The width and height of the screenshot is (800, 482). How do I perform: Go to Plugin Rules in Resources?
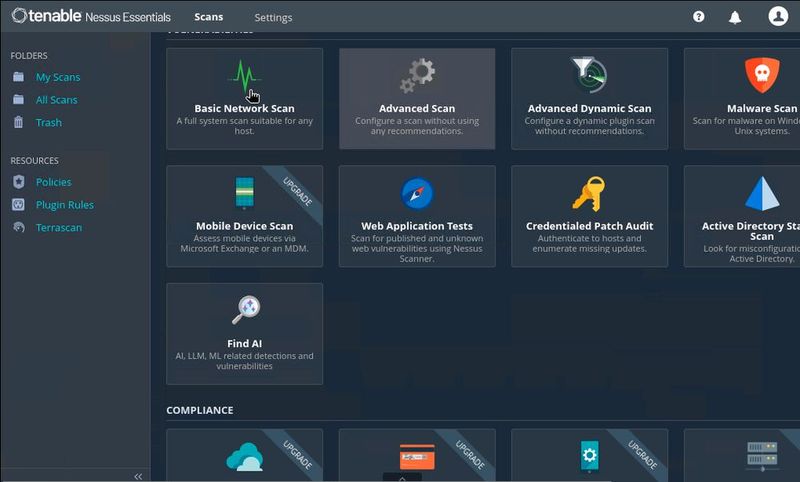coord(64,205)
